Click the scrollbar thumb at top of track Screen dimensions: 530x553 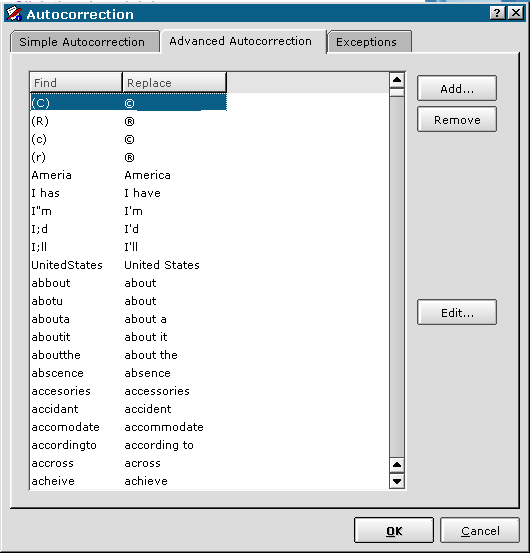(x=397, y=92)
